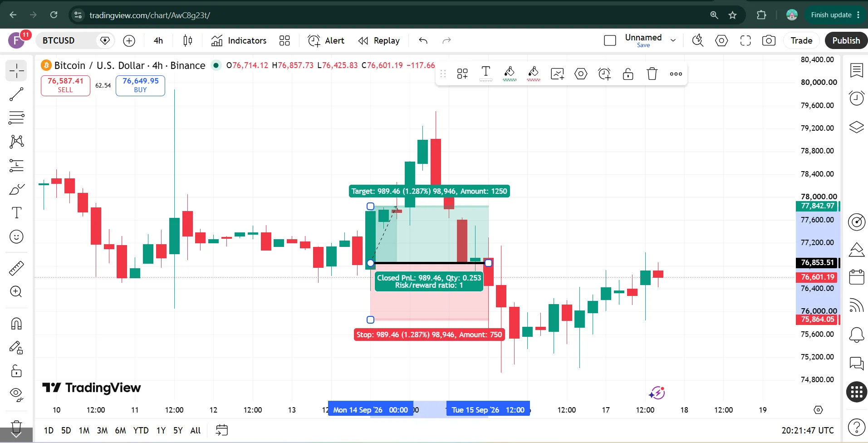The image size is (868, 443).
Task: Change the target line color of position
Action: pos(510,74)
